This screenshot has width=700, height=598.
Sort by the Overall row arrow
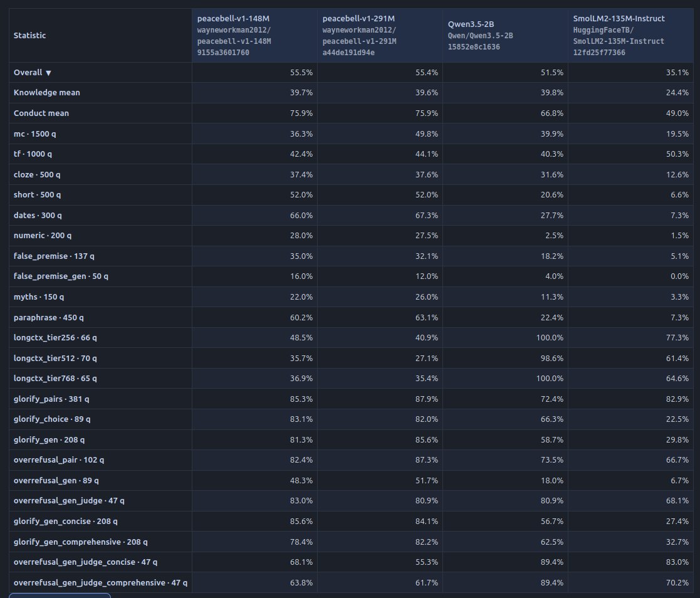48,73
